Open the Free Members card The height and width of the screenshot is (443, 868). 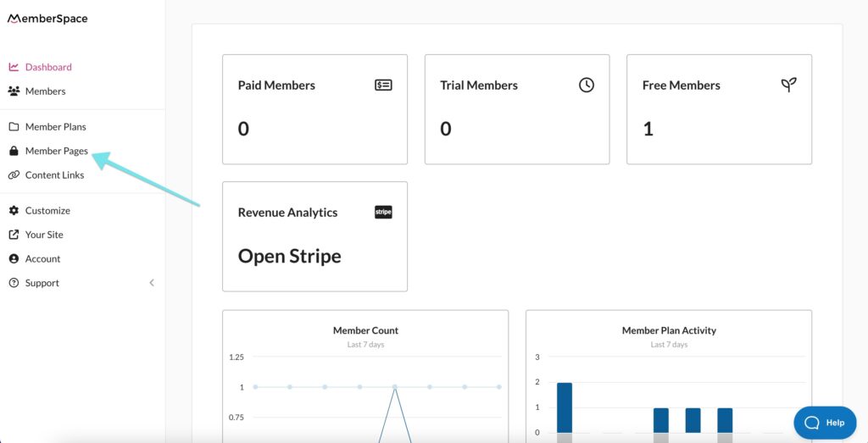[x=719, y=109]
